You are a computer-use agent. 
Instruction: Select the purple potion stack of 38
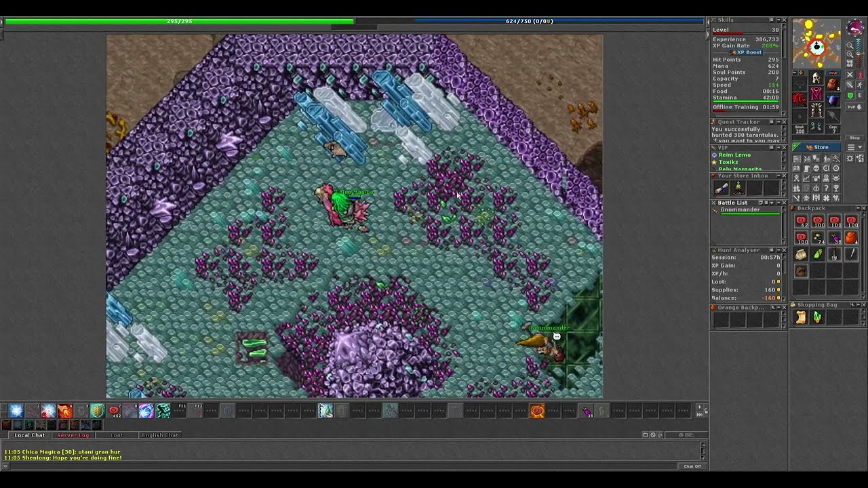835,237
